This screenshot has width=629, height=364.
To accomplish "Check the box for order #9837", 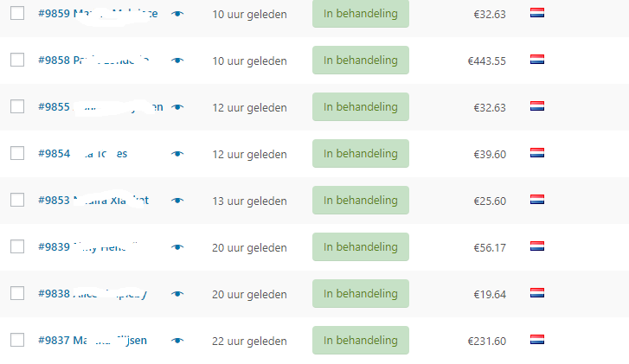I will point(16,340).
